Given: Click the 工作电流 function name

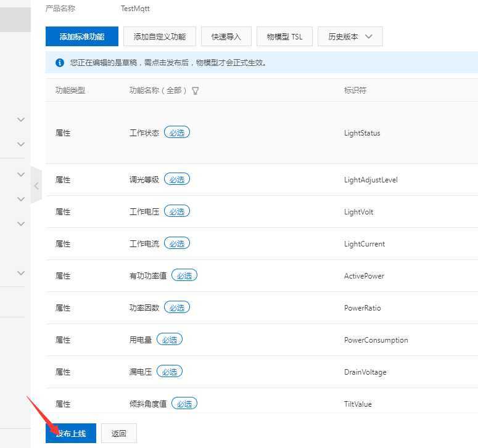Looking at the screenshot, I should (144, 244).
